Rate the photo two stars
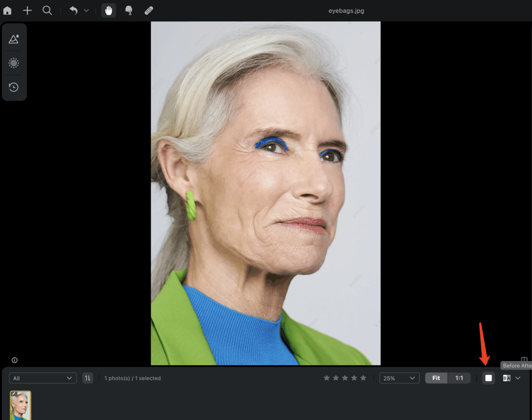532x420 pixels. [x=336, y=378]
